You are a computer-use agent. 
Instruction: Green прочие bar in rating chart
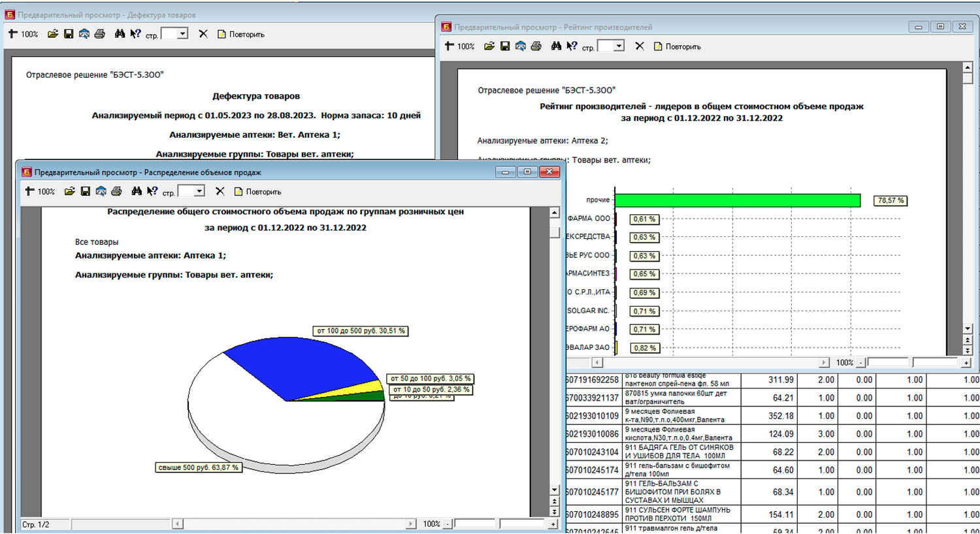(x=738, y=200)
